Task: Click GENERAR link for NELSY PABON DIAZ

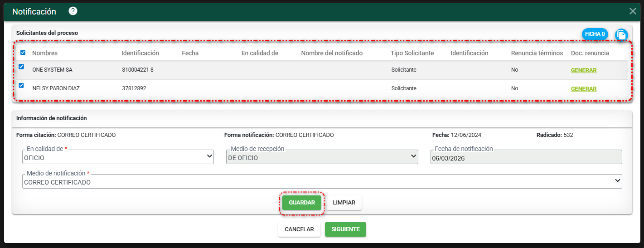Action: click(583, 89)
